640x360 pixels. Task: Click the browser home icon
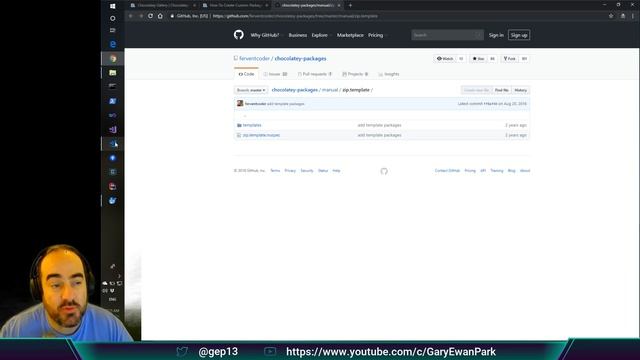[x=160, y=16]
